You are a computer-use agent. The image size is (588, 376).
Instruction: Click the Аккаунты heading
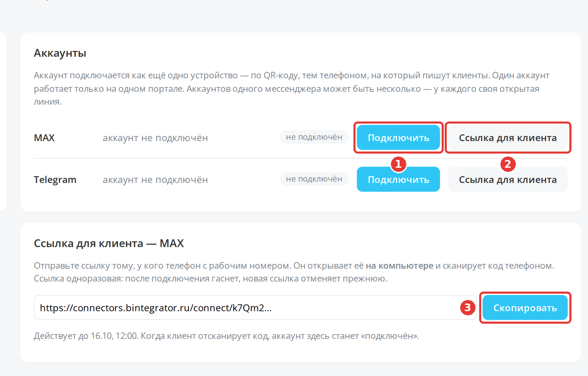[x=60, y=53]
